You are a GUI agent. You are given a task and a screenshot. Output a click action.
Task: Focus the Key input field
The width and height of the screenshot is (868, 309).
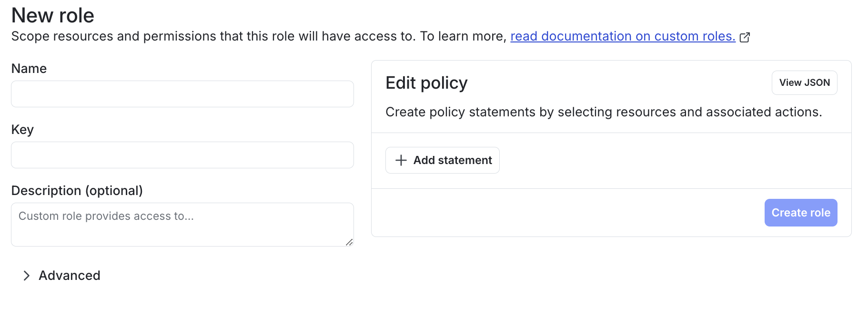[182, 155]
